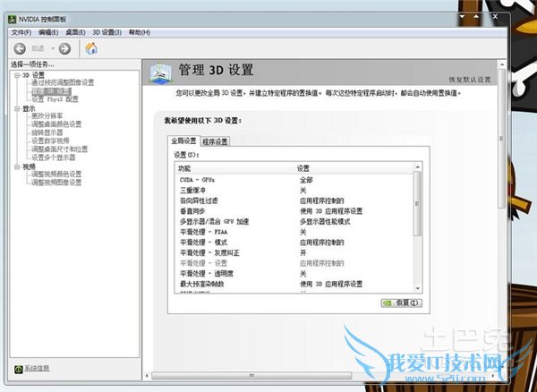Select the 三重缓冲 setting row
The width and height of the screenshot is (537, 392).
click(294, 191)
